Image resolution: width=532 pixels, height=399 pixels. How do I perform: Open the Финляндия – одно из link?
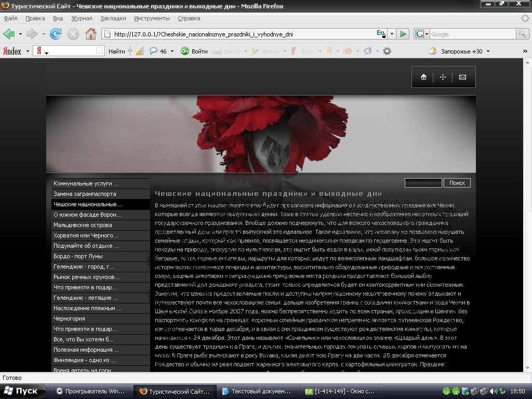click(101, 360)
